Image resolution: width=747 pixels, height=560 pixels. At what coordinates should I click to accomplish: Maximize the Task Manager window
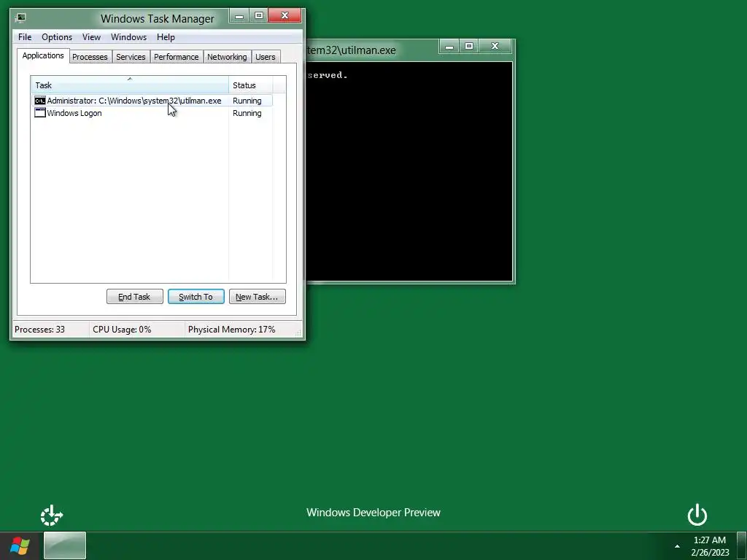pos(259,16)
